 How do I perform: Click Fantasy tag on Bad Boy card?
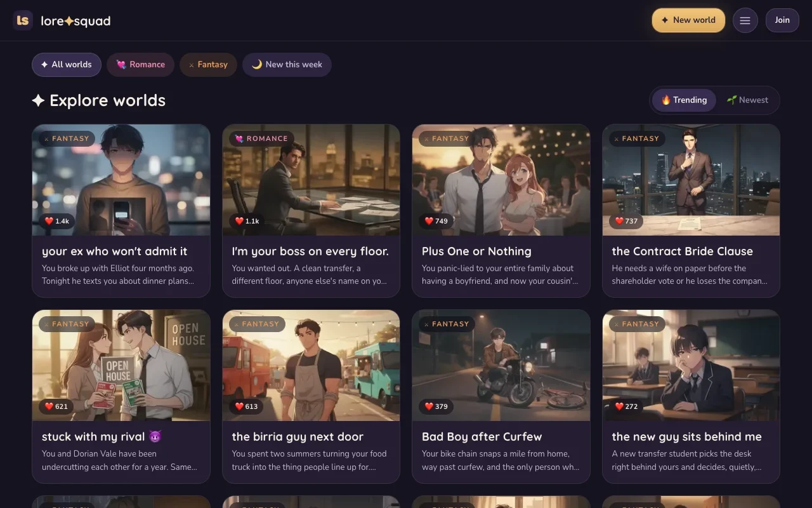447,324
